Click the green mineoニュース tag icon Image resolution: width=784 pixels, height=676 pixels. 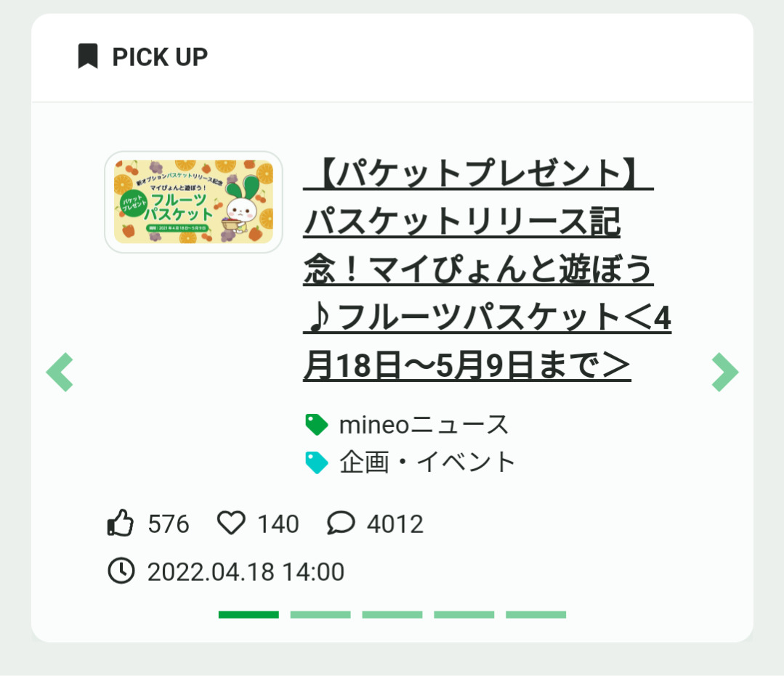(317, 425)
